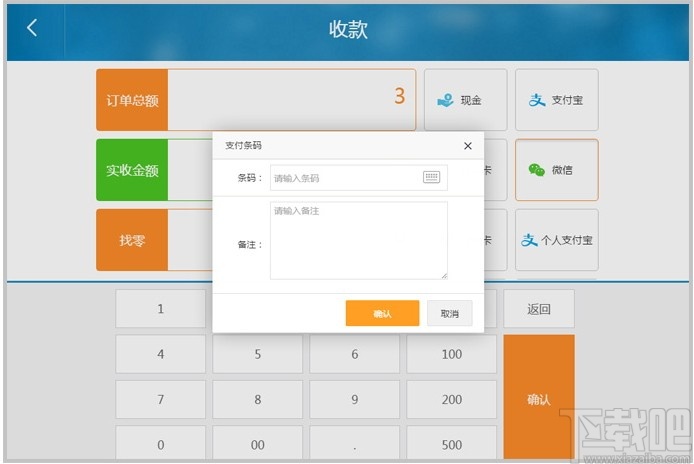Click the 现金 cash hand icon
The height and width of the screenshot is (464, 694).
click(x=445, y=100)
